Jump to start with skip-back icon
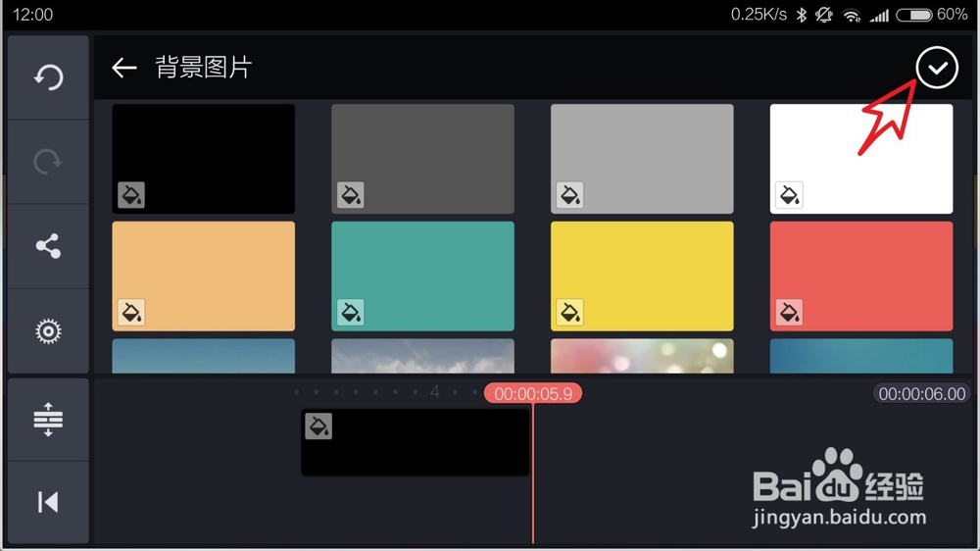Image resolution: width=980 pixels, height=551 pixels. pyautogui.click(x=48, y=502)
